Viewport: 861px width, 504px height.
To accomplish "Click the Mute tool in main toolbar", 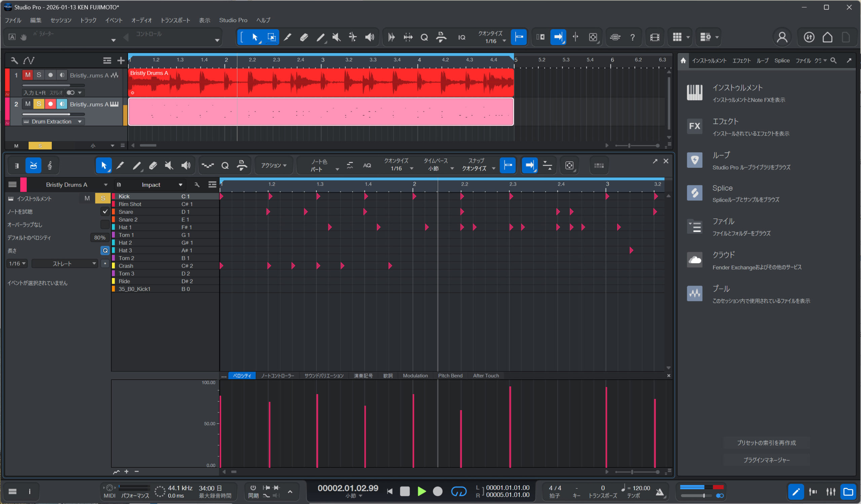I will tap(337, 37).
